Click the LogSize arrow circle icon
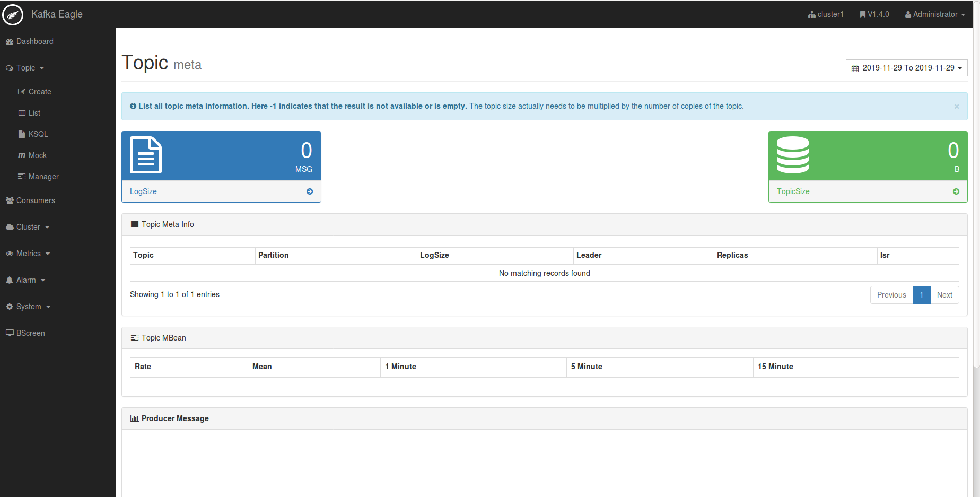The height and width of the screenshot is (497, 980). (310, 191)
